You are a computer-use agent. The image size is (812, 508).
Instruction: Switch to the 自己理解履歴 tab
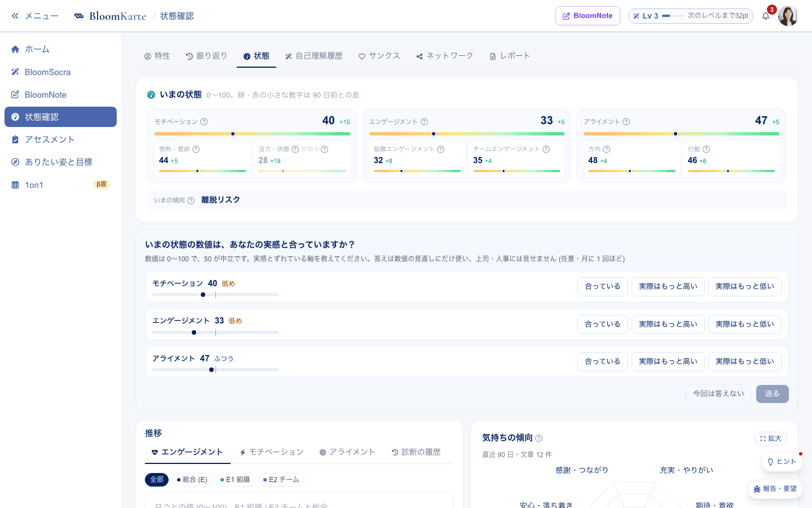(x=314, y=56)
